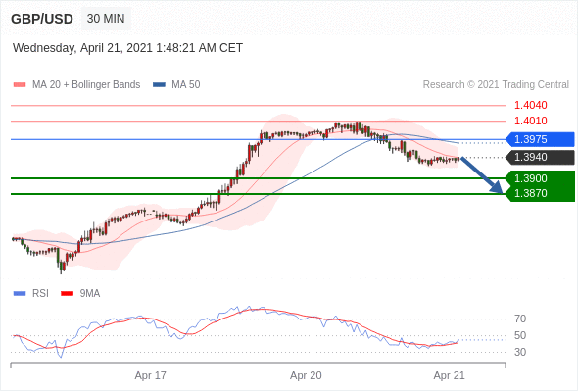Image resolution: width=578 pixels, height=392 pixels.
Task: Click the Apr 21 date axis label
Action: (449, 375)
